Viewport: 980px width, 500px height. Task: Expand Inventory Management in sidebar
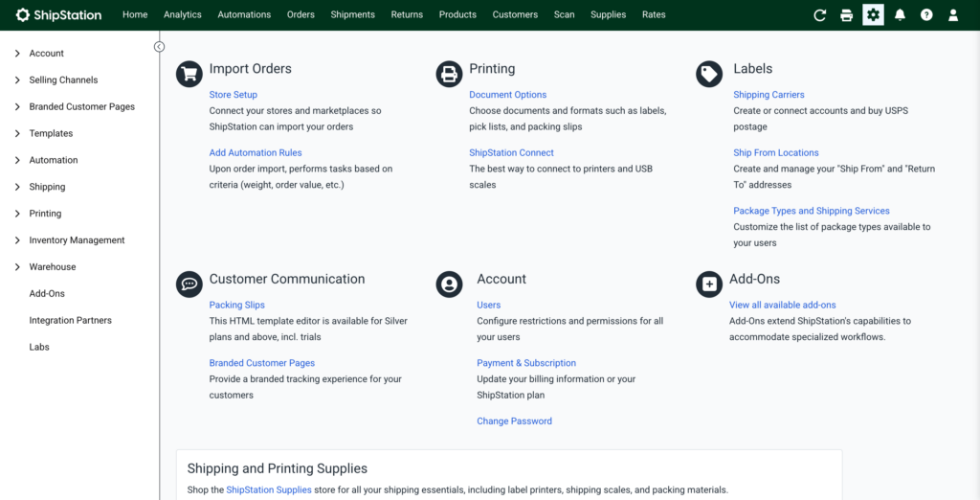coord(17,240)
